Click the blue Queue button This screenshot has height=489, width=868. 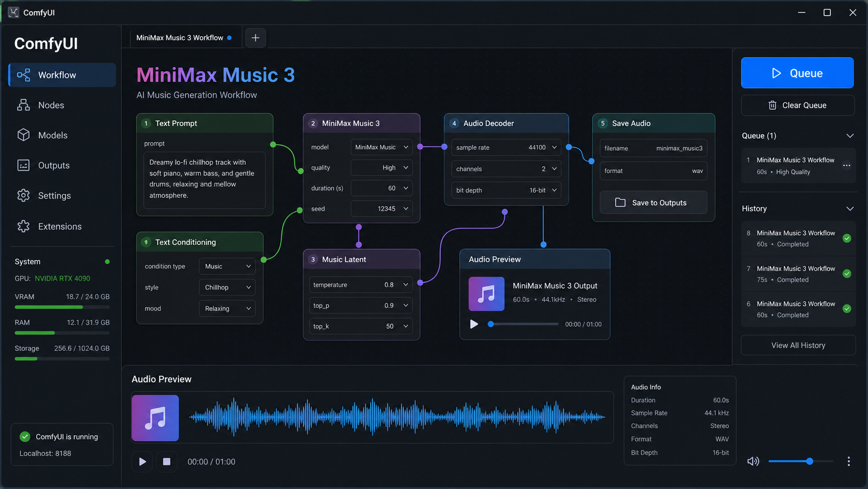click(x=797, y=73)
